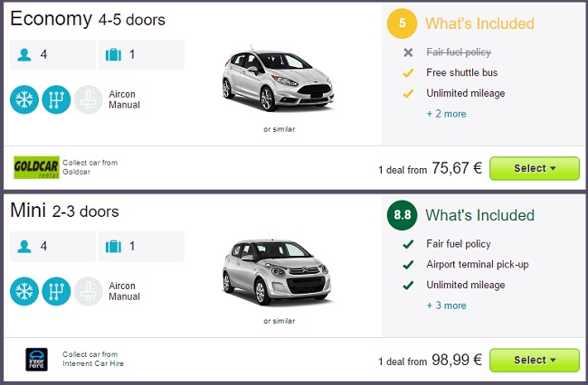Click the yellow rating badge showing 5

pos(402,23)
